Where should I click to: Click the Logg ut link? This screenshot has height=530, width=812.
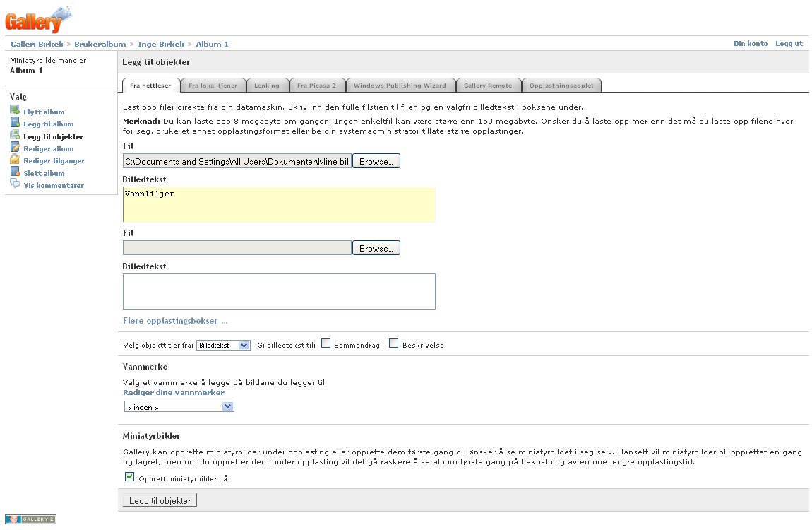789,44
